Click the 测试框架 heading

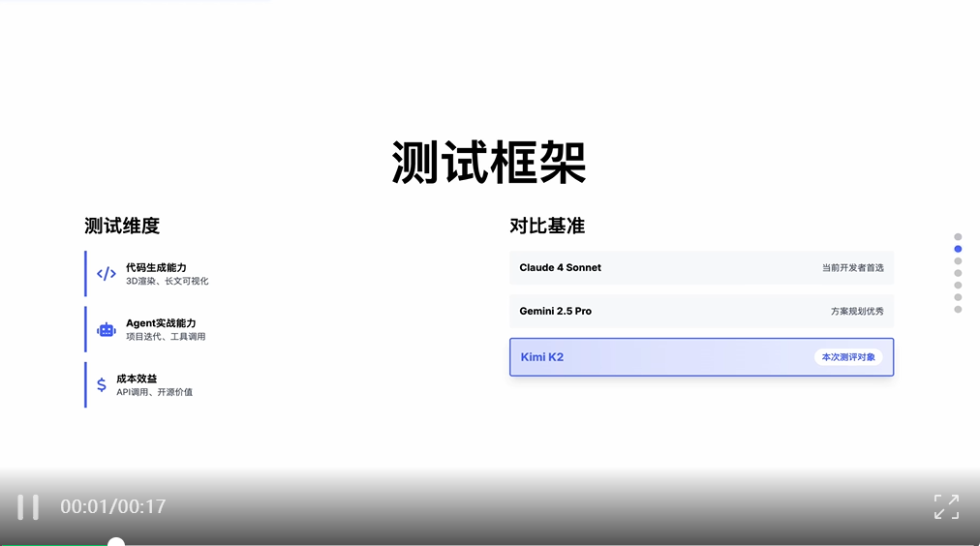click(489, 163)
